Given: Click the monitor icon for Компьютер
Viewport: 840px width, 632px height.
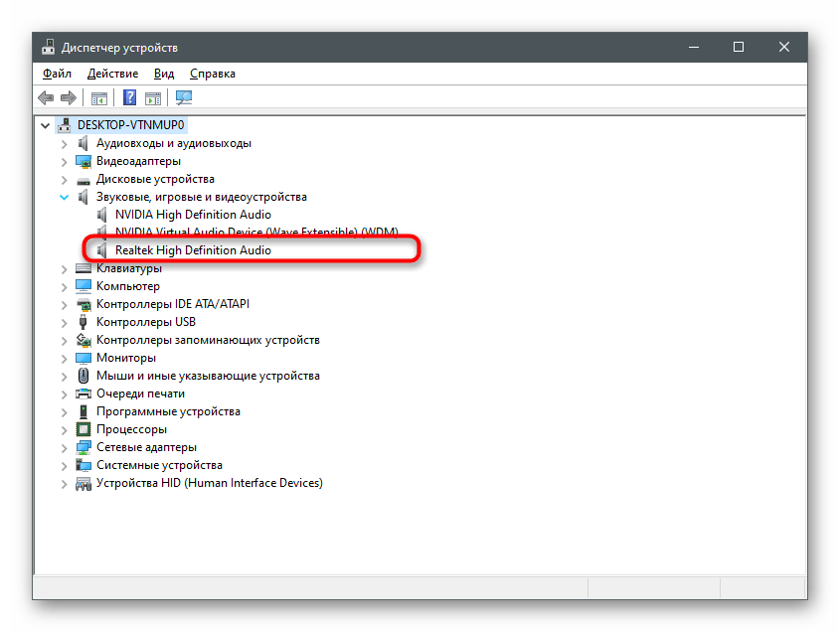Looking at the screenshot, I should tap(84, 286).
